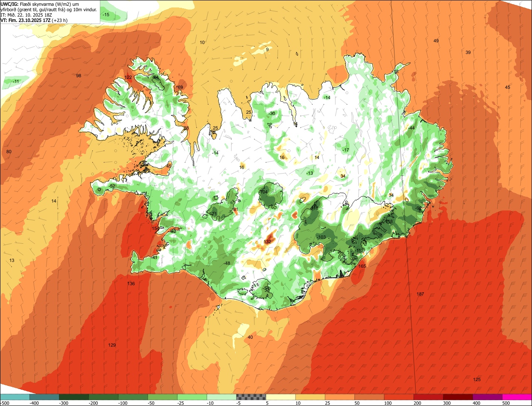
Task: Click the '136' value southwest of Iceland
Action: click(131, 284)
